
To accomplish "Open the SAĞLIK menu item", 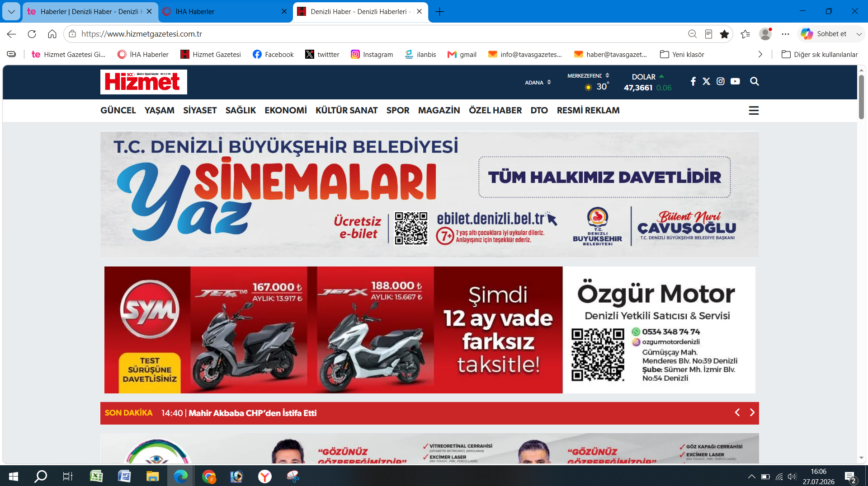I will point(241,111).
